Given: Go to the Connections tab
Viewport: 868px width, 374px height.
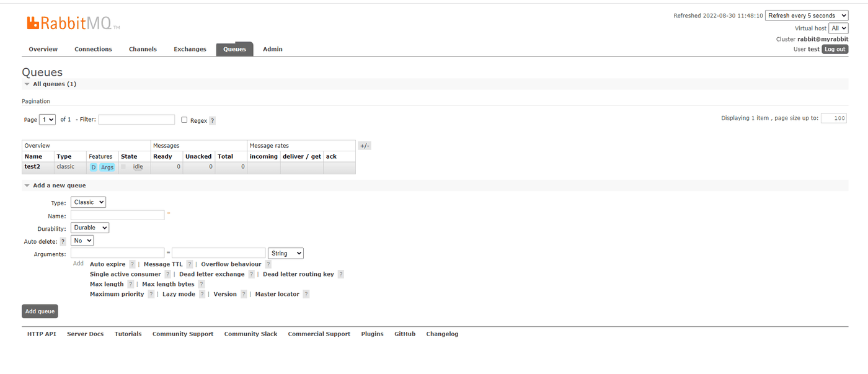Looking at the screenshot, I should 93,49.
